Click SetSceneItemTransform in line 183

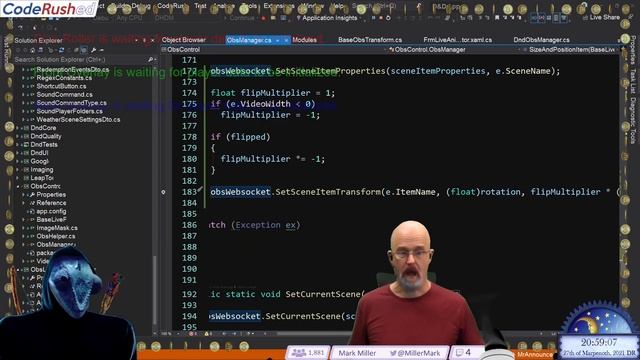click(x=328, y=192)
